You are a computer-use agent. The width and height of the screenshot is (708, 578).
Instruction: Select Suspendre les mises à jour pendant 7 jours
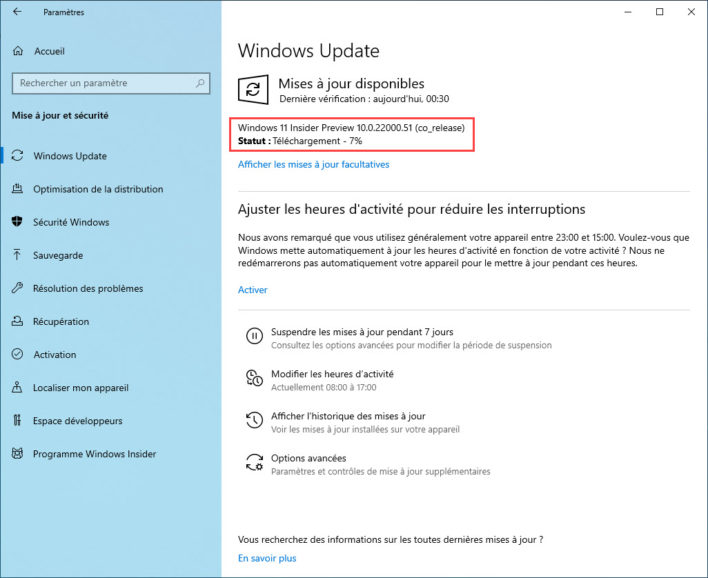click(362, 332)
